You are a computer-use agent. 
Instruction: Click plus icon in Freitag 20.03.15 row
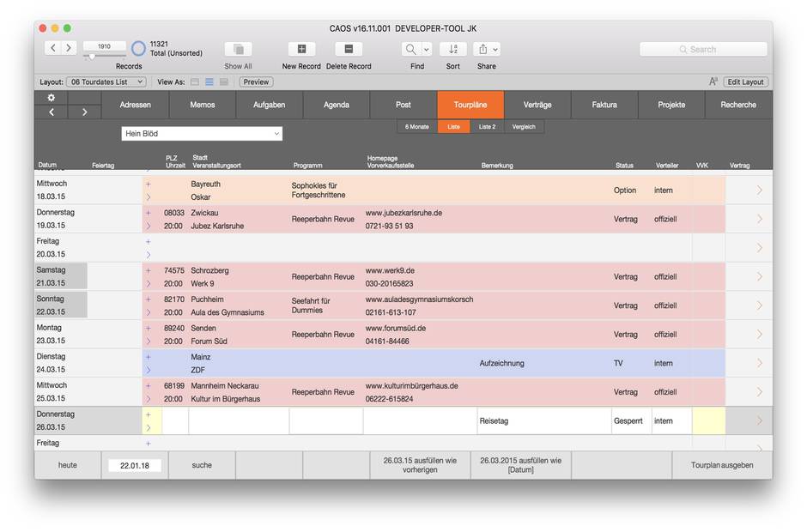pos(149,241)
